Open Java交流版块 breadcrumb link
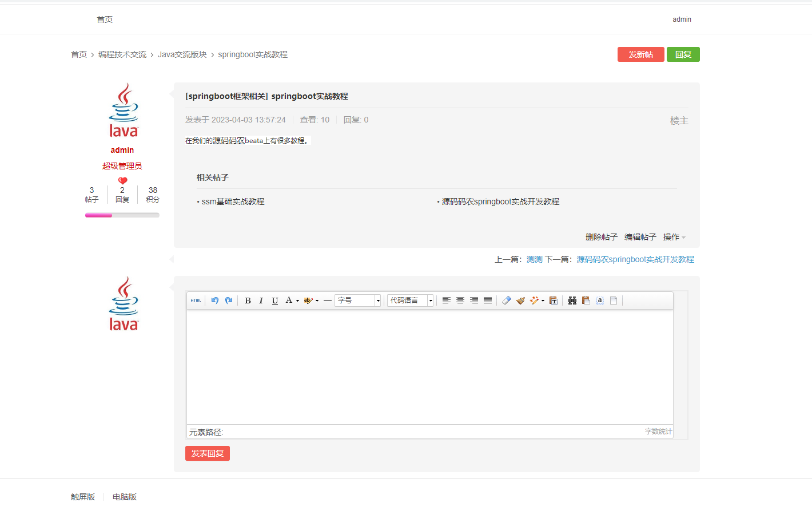 182,54
